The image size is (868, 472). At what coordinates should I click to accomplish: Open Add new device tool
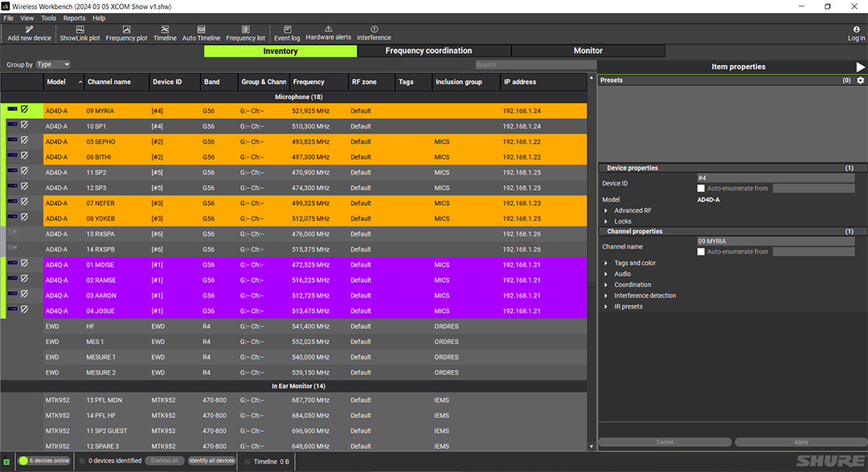(x=30, y=33)
